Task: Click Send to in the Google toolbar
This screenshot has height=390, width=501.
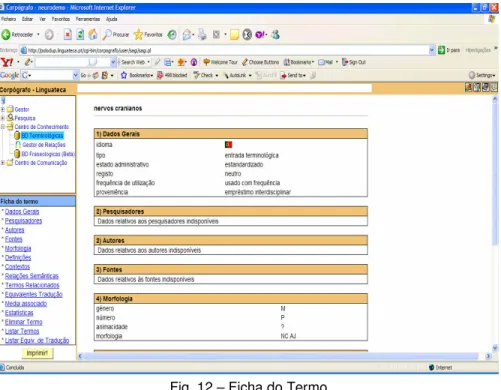Action: point(293,75)
